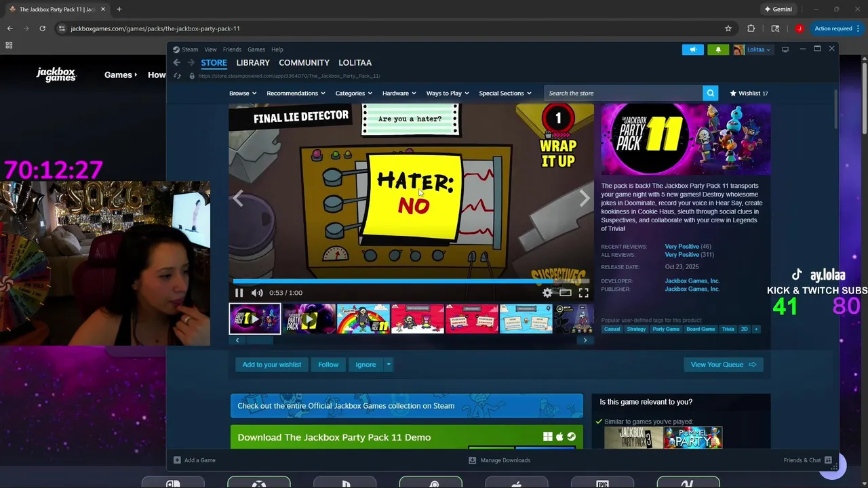This screenshot has height=488, width=868.
Task: Open the Very Positive recent reviews link
Action: pyautogui.click(x=682, y=247)
